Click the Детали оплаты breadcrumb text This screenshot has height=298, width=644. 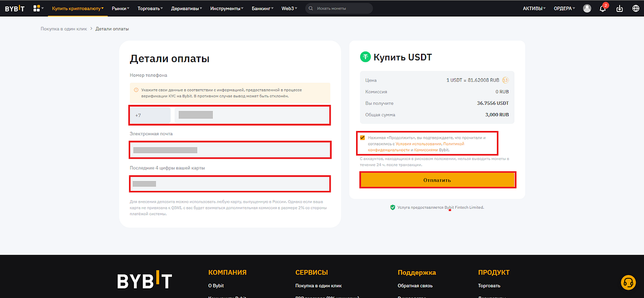[112, 29]
